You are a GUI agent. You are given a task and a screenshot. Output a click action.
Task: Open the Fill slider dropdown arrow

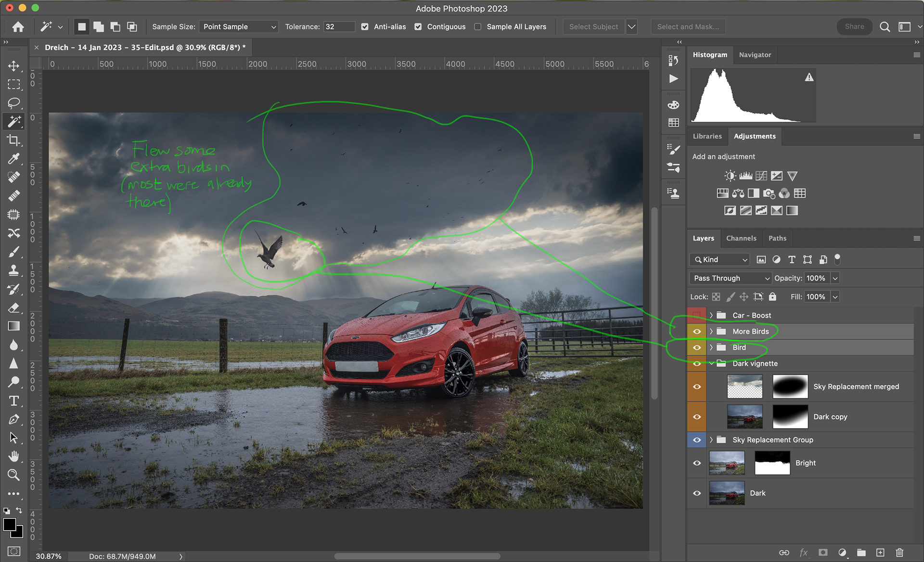(x=835, y=297)
